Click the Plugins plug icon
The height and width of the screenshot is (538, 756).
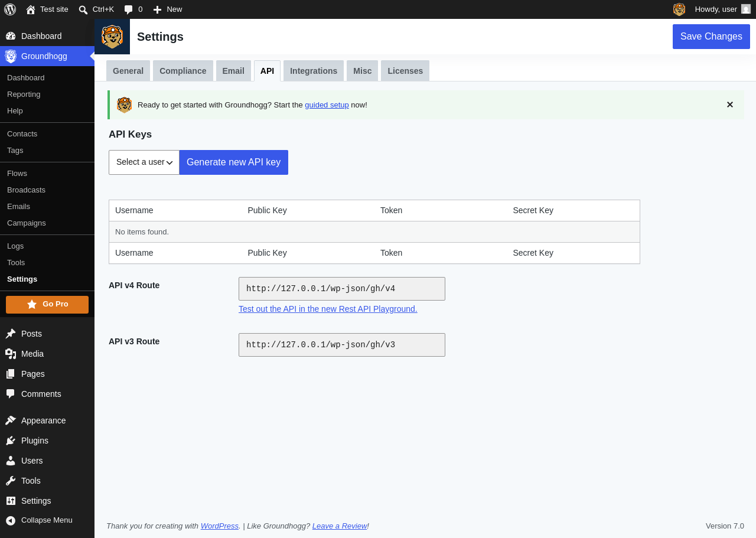coord(11,441)
